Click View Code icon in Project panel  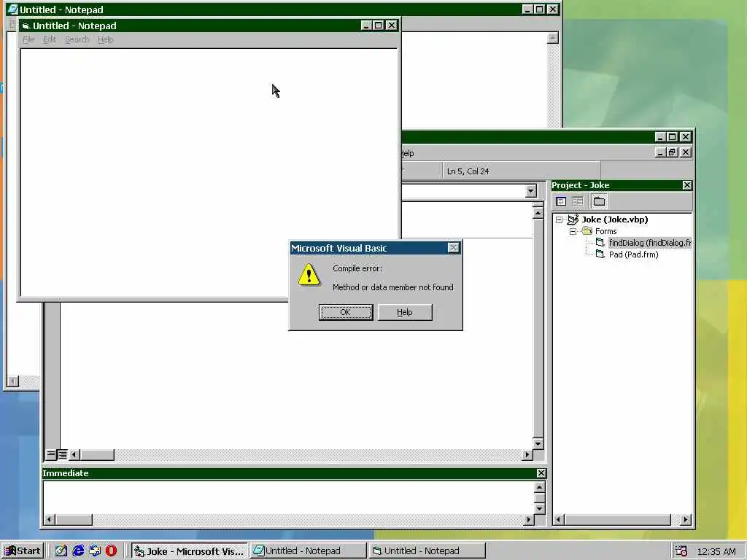(561, 201)
